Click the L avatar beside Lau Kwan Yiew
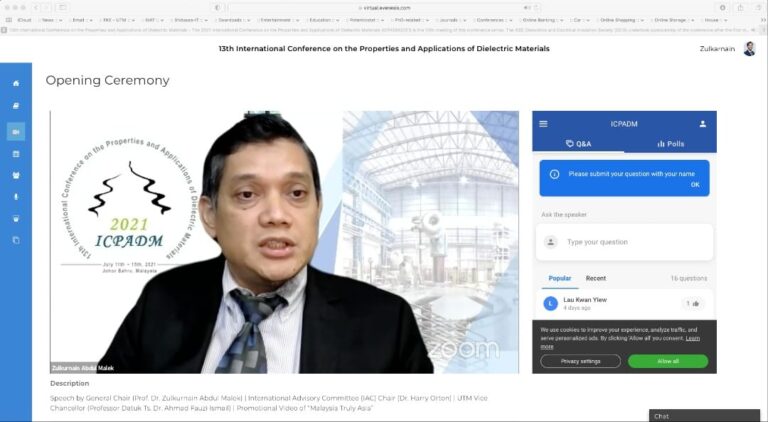Image resolution: width=768 pixels, height=422 pixels. click(x=551, y=304)
